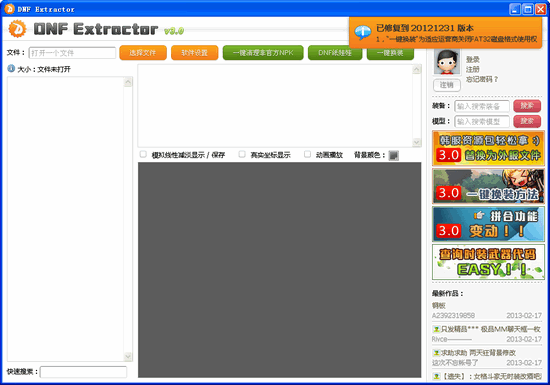The height and width of the screenshot is (385, 550).
Task: Open the 求助求助 两天狂背景修改 post
Action: [478, 353]
